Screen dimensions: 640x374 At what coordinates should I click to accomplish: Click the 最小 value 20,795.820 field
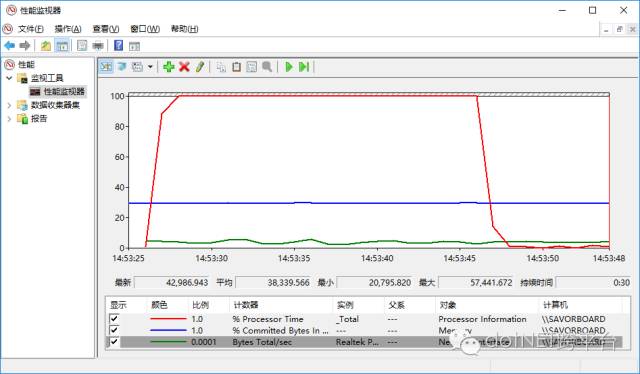click(x=374, y=282)
